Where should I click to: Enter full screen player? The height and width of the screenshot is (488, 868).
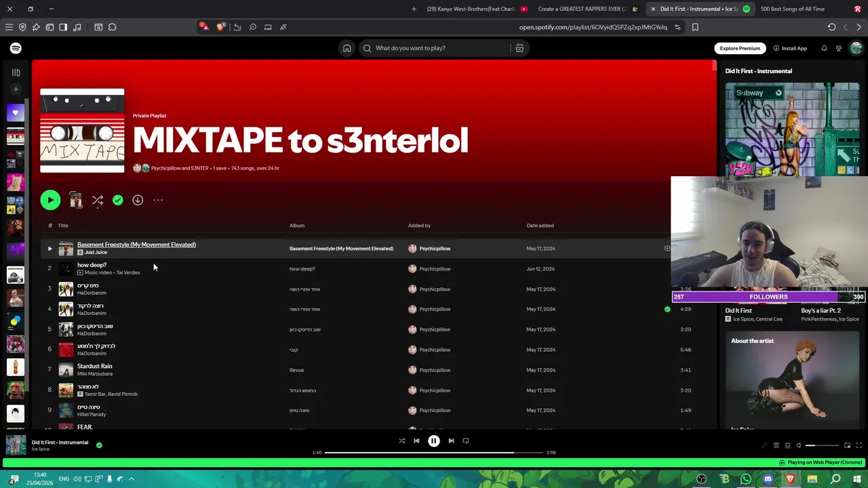pyautogui.click(x=859, y=445)
